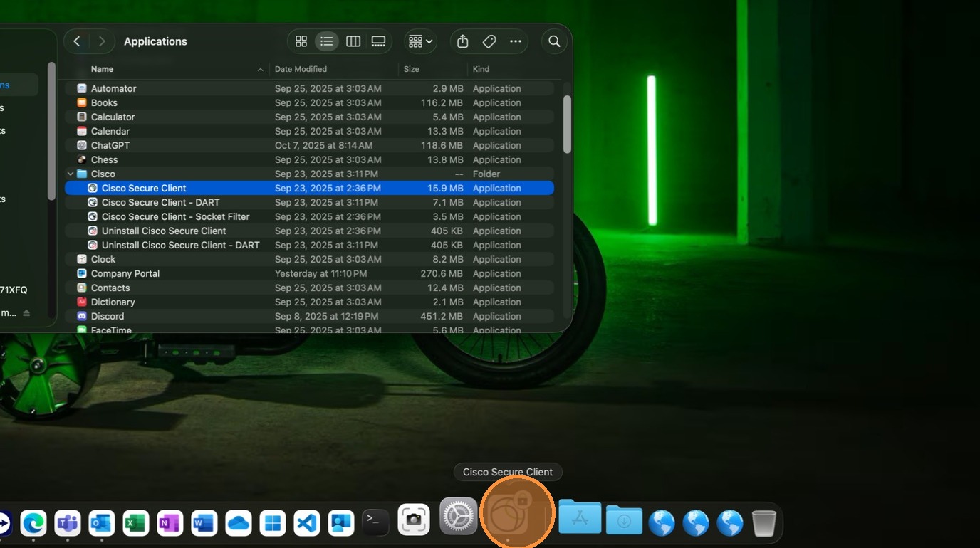Image resolution: width=980 pixels, height=548 pixels.
Task: Select the Contacts app icon in list
Action: (x=82, y=288)
